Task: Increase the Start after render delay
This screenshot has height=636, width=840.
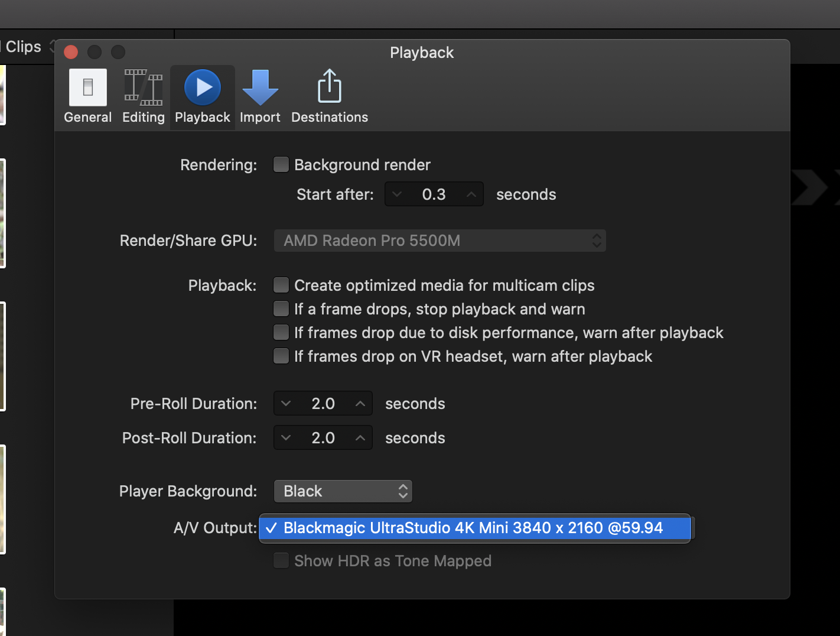Action: (x=471, y=194)
